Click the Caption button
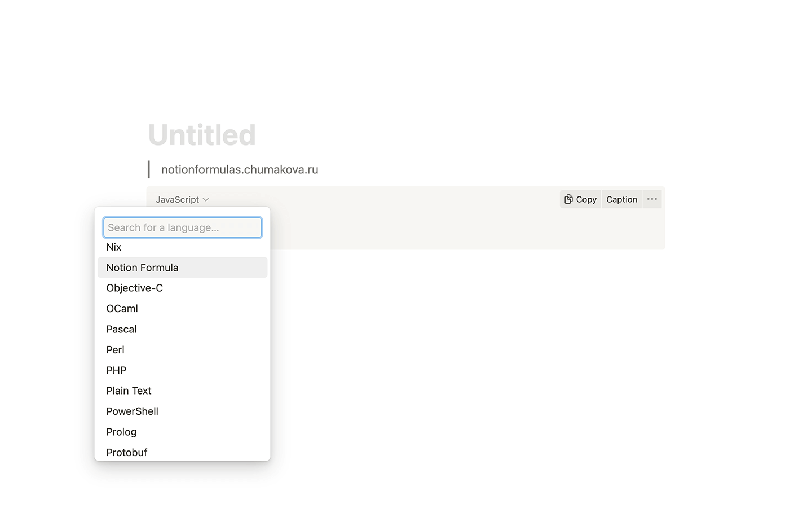Screen dimensions: 812x508 (x=621, y=199)
